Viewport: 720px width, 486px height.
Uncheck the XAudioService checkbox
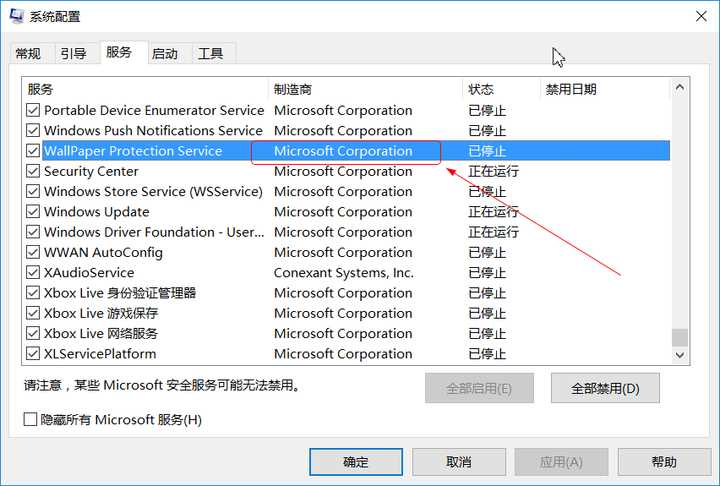coord(33,272)
